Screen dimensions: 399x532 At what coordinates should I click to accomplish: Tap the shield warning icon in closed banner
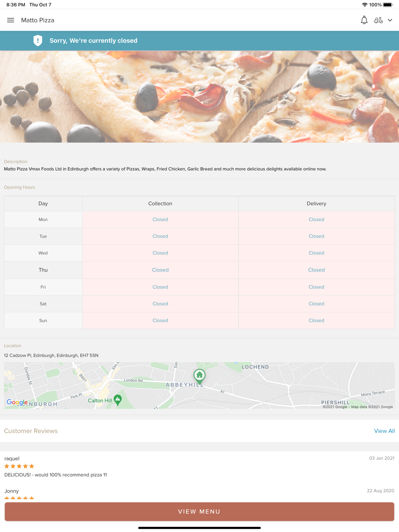38,41
